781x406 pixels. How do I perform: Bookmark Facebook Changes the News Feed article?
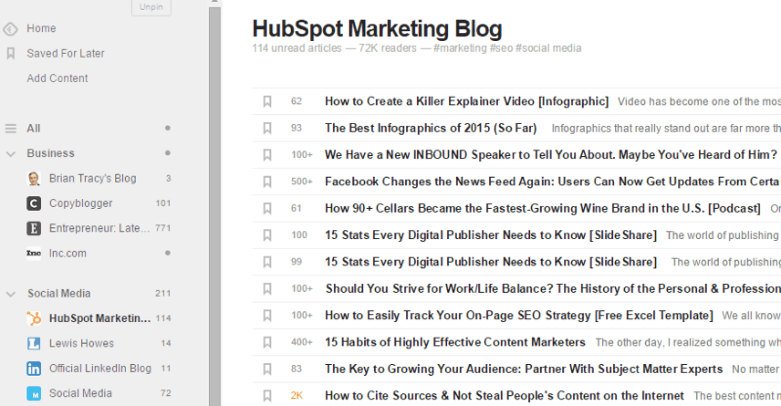[267, 182]
